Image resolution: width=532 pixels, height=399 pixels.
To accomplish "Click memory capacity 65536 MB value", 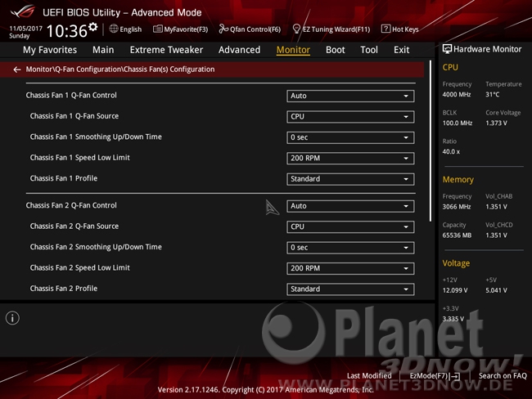I will [457, 235].
